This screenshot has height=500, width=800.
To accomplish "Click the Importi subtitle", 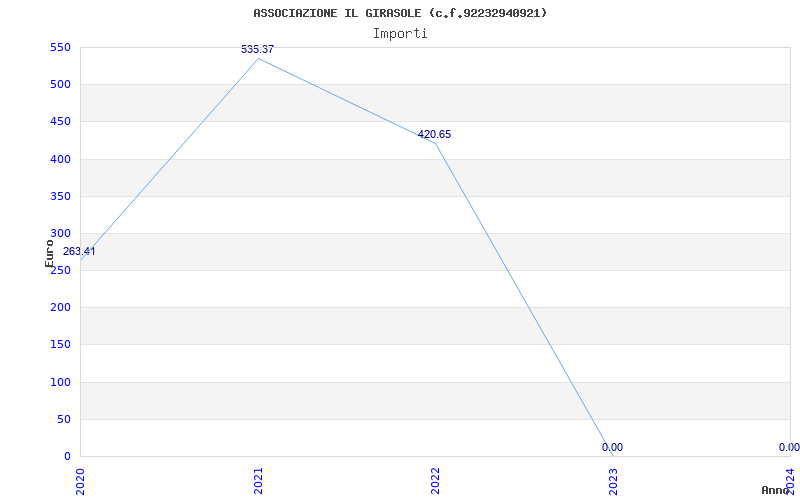I will pos(400,34).
